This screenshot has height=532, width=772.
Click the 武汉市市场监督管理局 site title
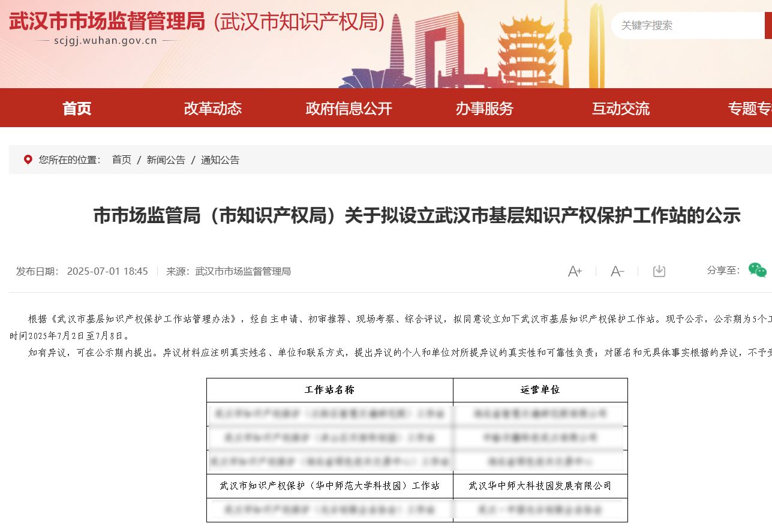click(107, 22)
